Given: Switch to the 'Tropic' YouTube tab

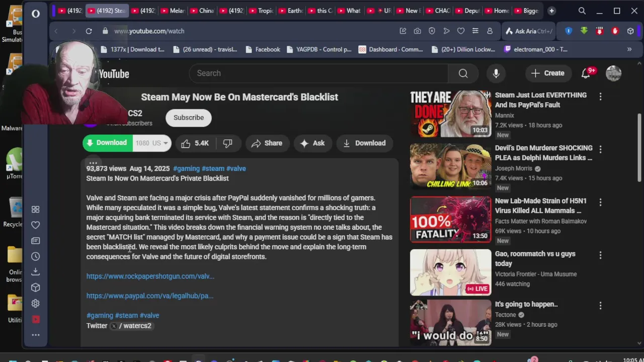Looking at the screenshot, I should pyautogui.click(x=260, y=11).
